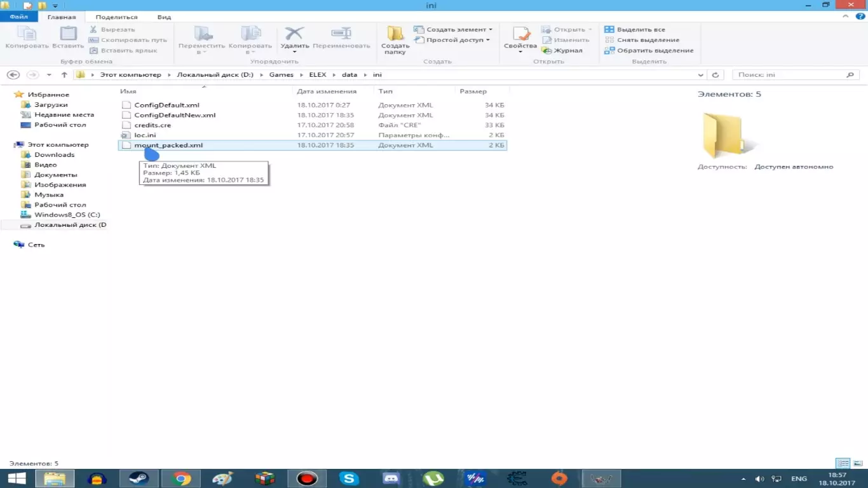This screenshot has height=488, width=868.
Task: Click the address bar refresh button
Action: 715,74
